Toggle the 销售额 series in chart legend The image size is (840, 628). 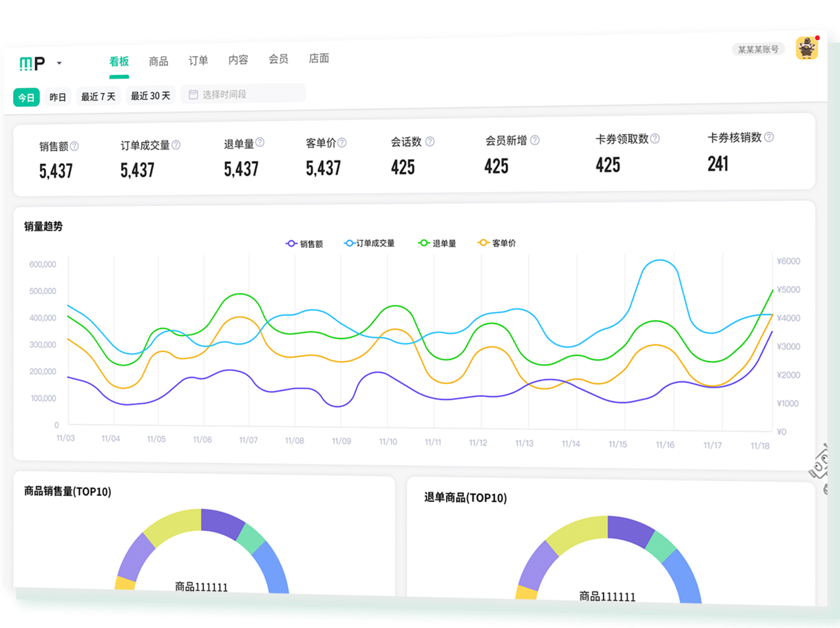coord(304,244)
